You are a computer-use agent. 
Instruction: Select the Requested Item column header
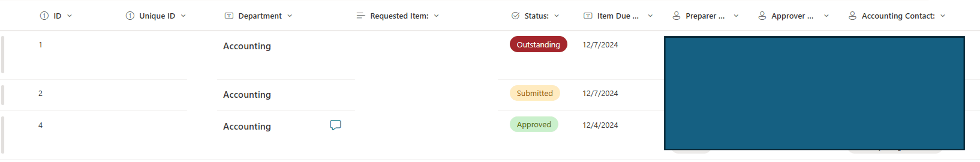click(x=399, y=16)
